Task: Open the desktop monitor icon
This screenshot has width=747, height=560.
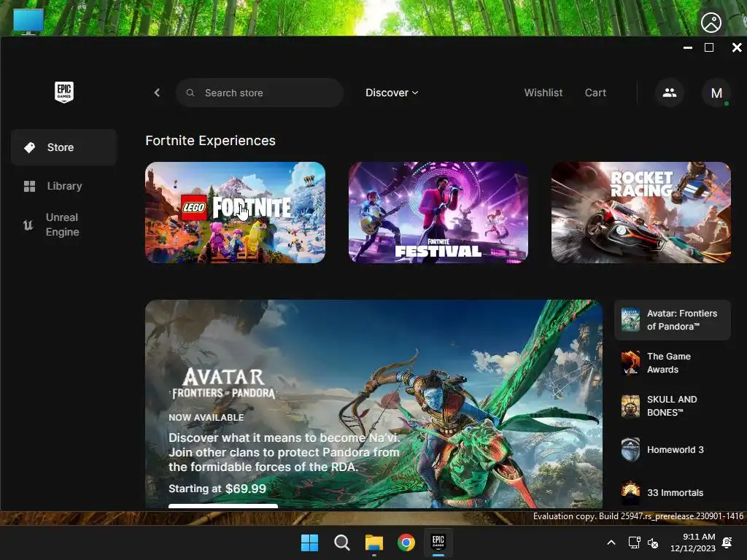Action: tap(28, 21)
